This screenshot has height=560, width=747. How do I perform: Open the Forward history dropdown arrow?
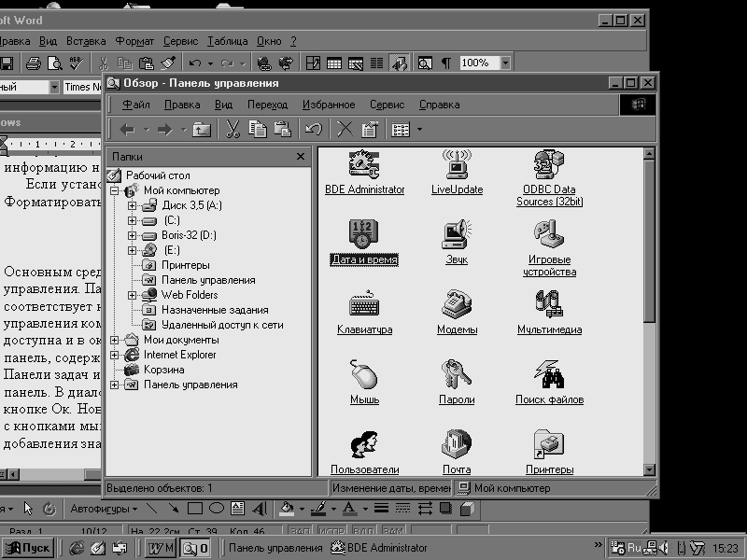click(183, 130)
